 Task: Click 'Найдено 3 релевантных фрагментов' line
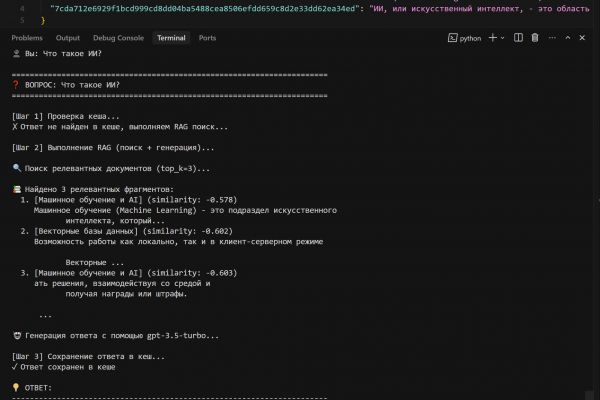pyautogui.click(x=93, y=189)
